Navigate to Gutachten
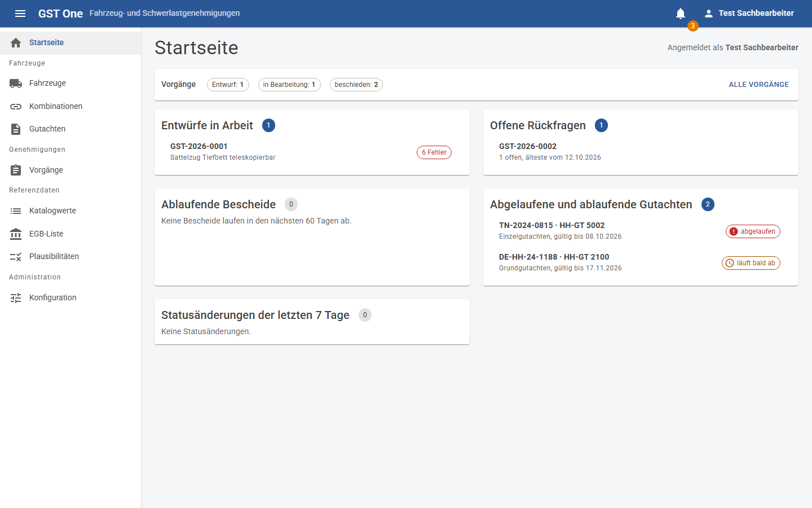Image resolution: width=812 pixels, height=508 pixels. 70,129
